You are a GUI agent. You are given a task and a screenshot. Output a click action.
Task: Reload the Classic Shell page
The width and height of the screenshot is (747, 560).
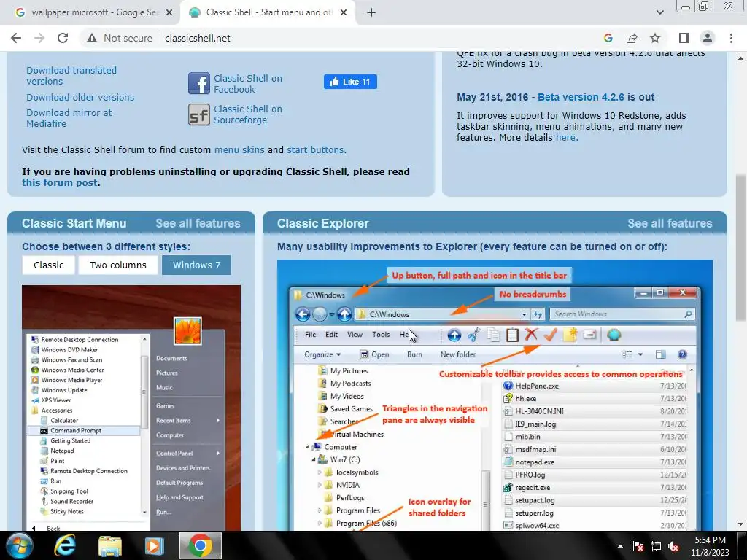tap(63, 38)
